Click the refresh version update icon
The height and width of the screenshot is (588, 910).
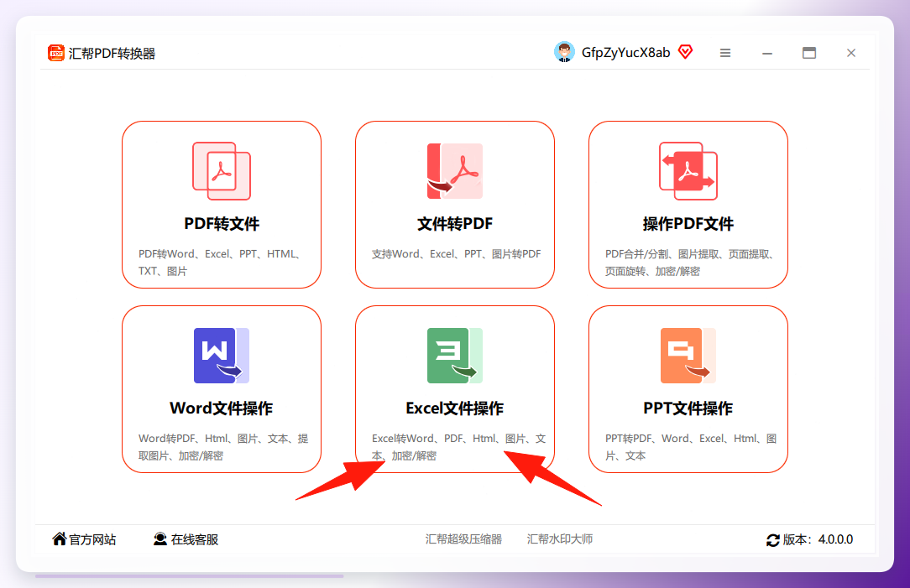[773, 540]
